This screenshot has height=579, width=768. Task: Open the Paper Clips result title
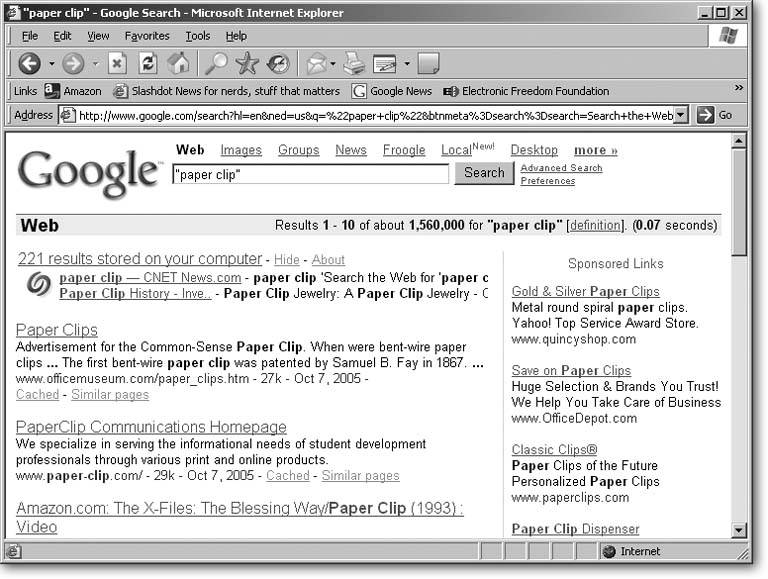57,330
